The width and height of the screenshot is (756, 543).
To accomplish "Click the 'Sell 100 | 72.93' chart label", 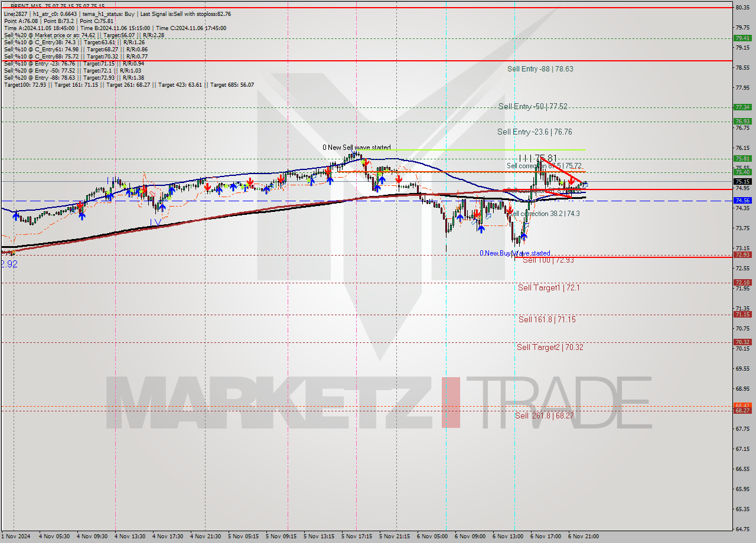I will pyautogui.click(x=548, y=260).
